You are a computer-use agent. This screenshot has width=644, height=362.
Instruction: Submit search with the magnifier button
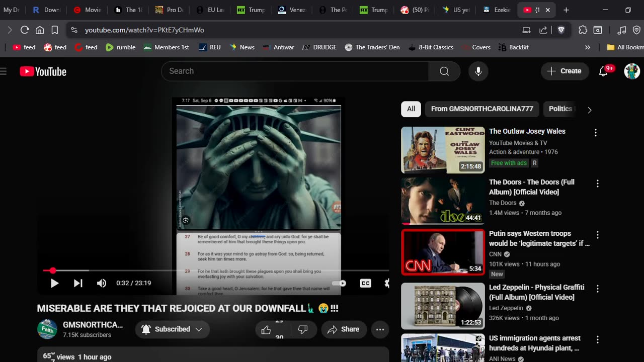(444, 71)
